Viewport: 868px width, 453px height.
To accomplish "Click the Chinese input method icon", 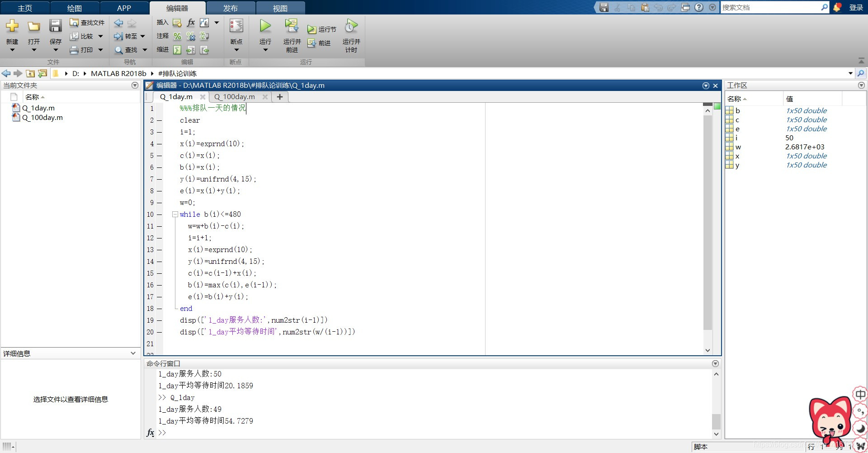I will [860, 394].
